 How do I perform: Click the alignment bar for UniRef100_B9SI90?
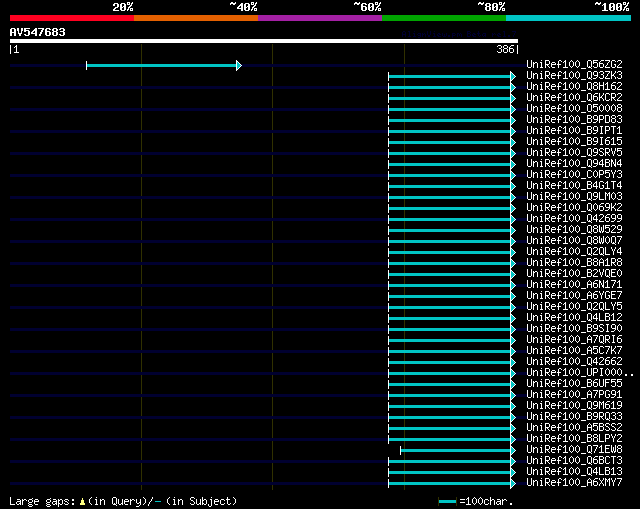(x=452, y=329)
